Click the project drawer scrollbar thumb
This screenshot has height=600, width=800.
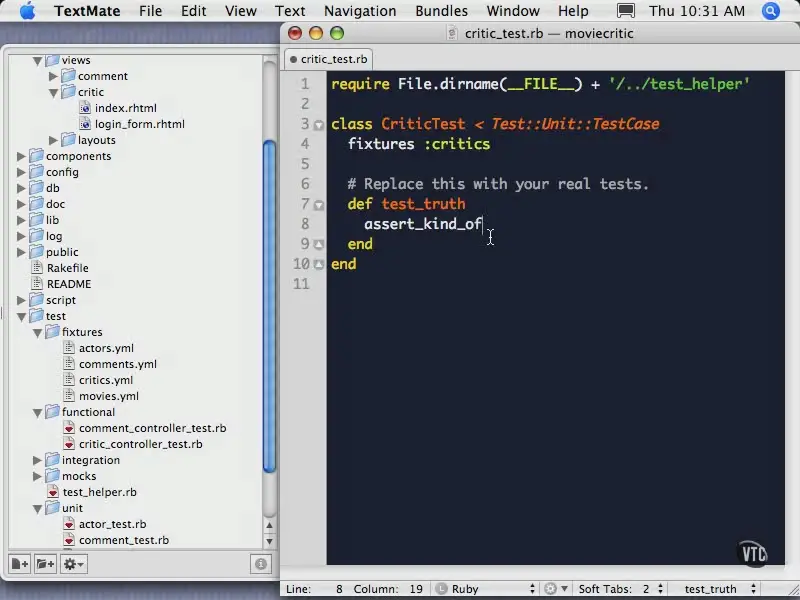click(x=269, y=307)
